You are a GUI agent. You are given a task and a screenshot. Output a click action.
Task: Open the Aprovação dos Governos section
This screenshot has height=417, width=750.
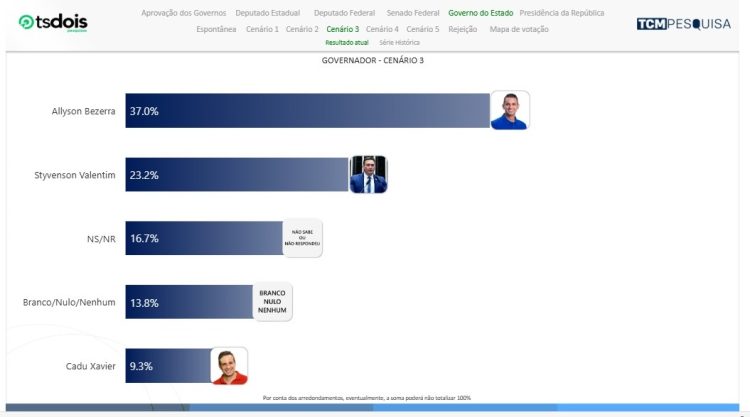pyautogui.click(x=184, y=13)
